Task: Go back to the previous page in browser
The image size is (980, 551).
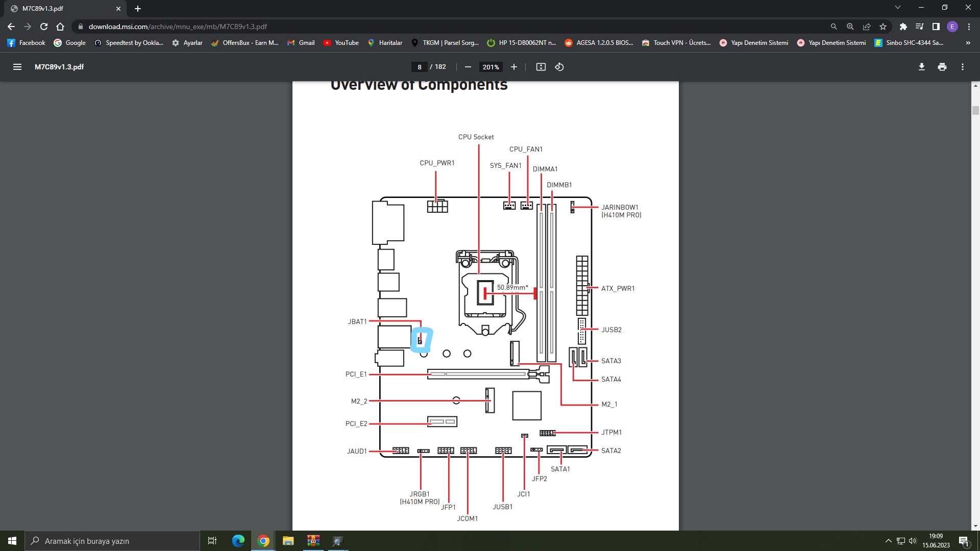Action: click(11, 27)
